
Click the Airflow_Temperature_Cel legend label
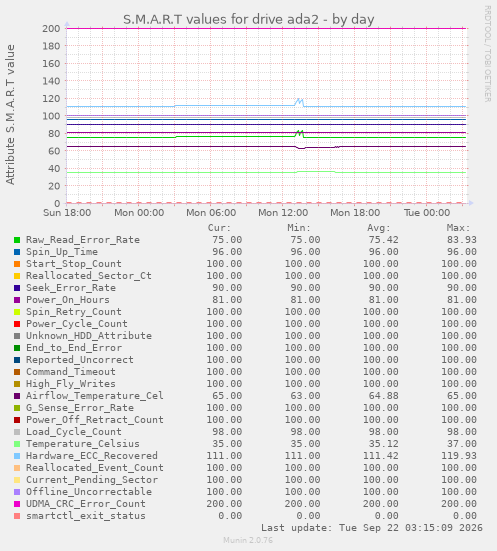[95, 396]
